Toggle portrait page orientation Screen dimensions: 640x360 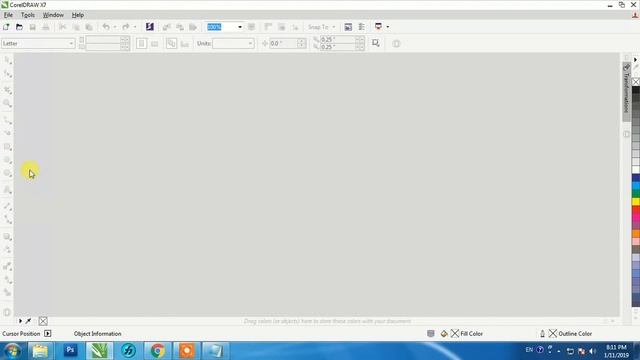point(142,44)
